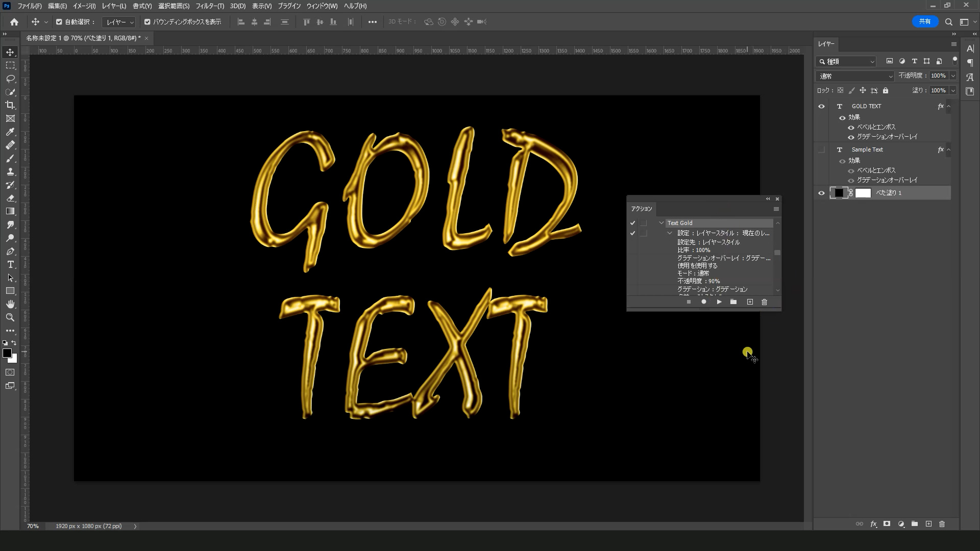Toggle the auto-select checkbox
Image resolution: width=980 pixels, height=551 pixels.
pyautogui.click(x=59, y=22)
